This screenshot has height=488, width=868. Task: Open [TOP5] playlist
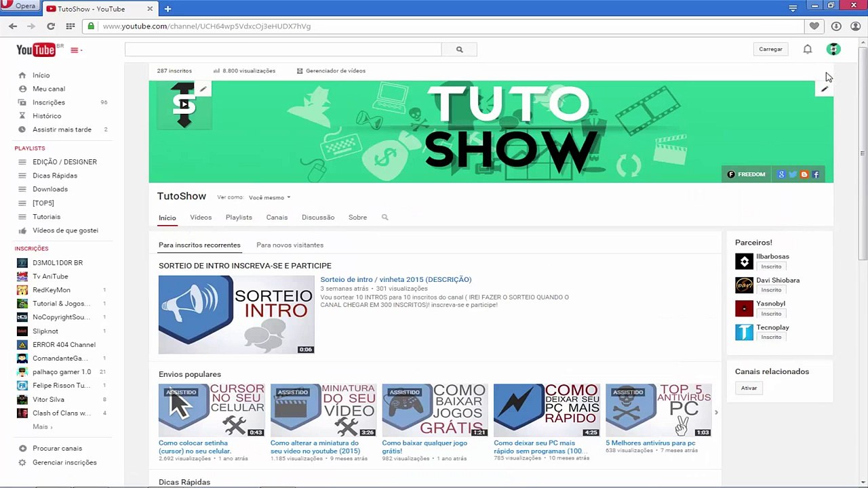[x=43, y=203]
